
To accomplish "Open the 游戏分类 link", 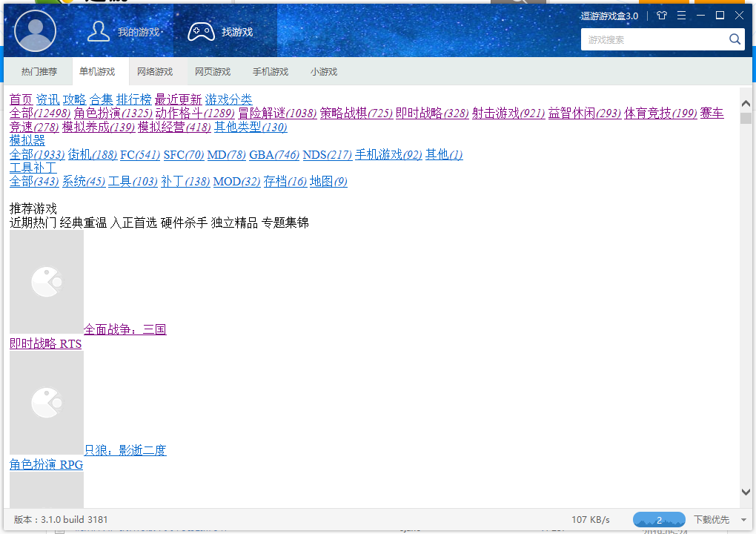I will [228, 99].
